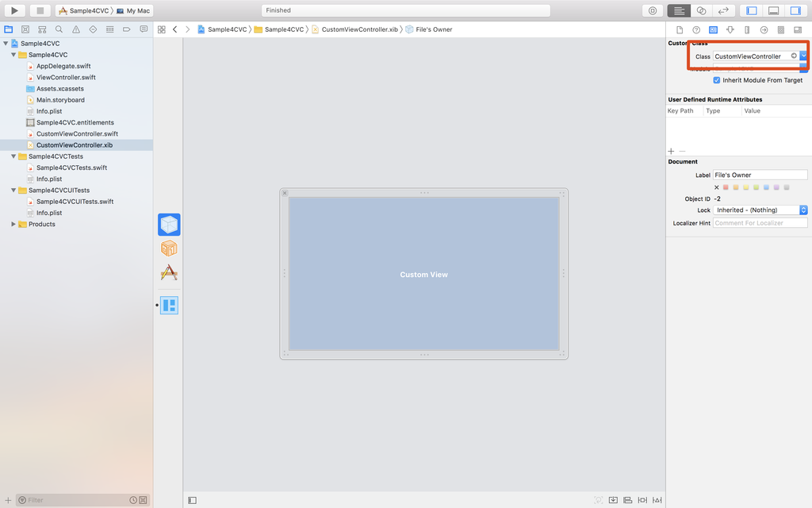Select the Application icon in the dock
This screenshot has width=812, height=508.
point(170,273)
